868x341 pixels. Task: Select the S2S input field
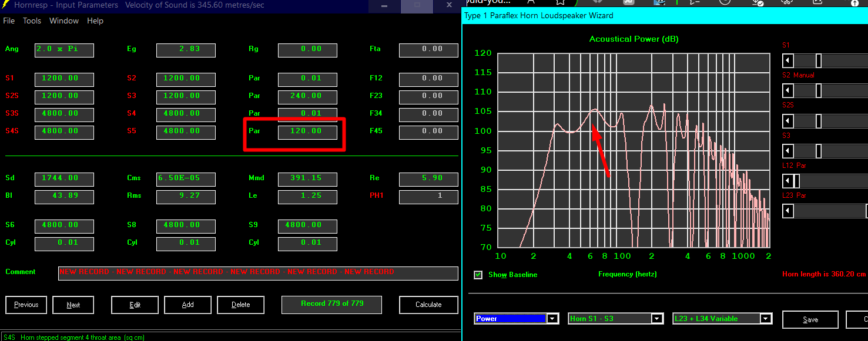coord(64,97)
